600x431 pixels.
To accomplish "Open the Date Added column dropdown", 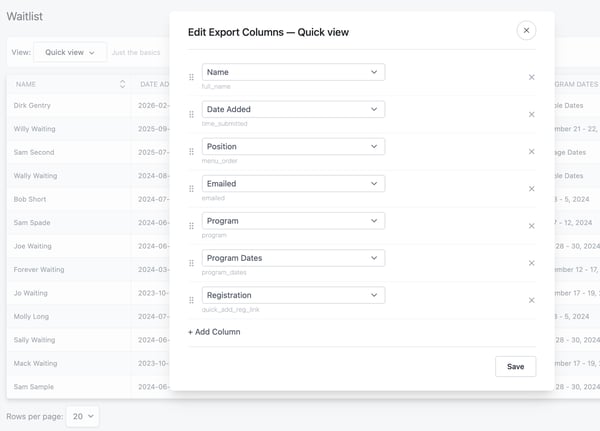I will [x=293, y=109].
